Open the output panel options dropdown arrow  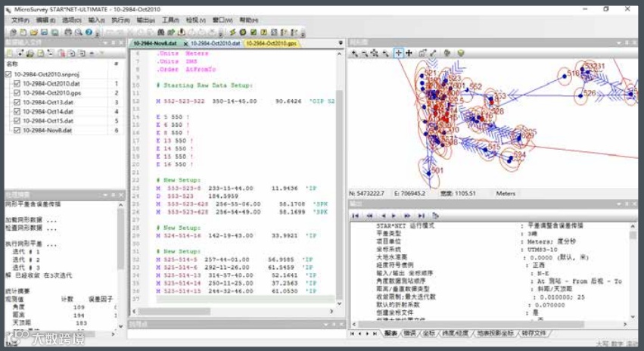coord(621,204)
